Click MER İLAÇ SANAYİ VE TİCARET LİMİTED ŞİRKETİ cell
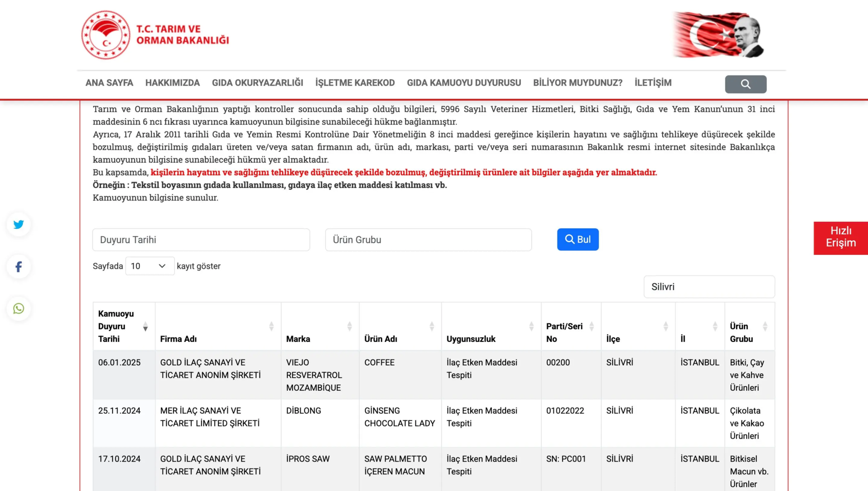Screen dimensions: 868x491 218,423
